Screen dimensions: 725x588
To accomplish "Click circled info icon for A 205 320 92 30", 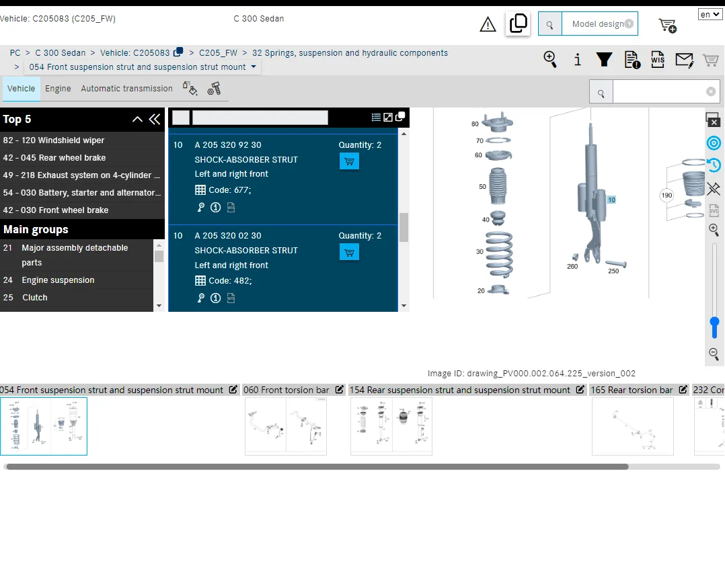I will point(215,208).
